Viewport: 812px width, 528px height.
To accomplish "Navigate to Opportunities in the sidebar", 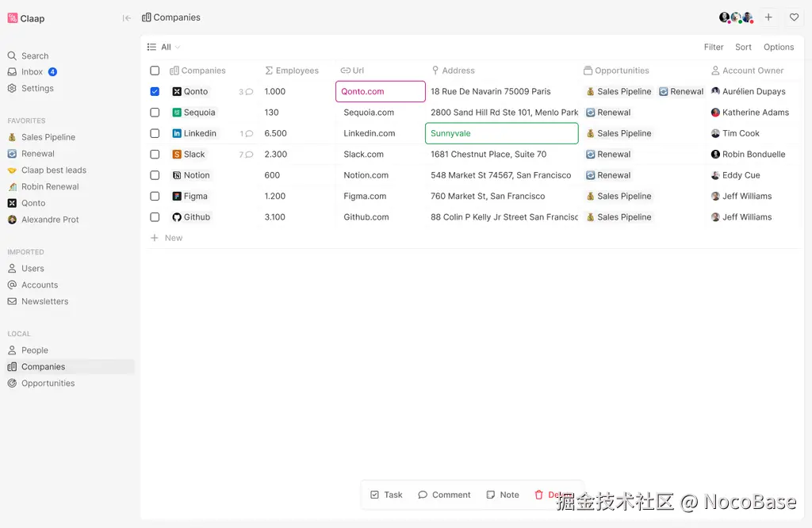I will click(41, 384).
